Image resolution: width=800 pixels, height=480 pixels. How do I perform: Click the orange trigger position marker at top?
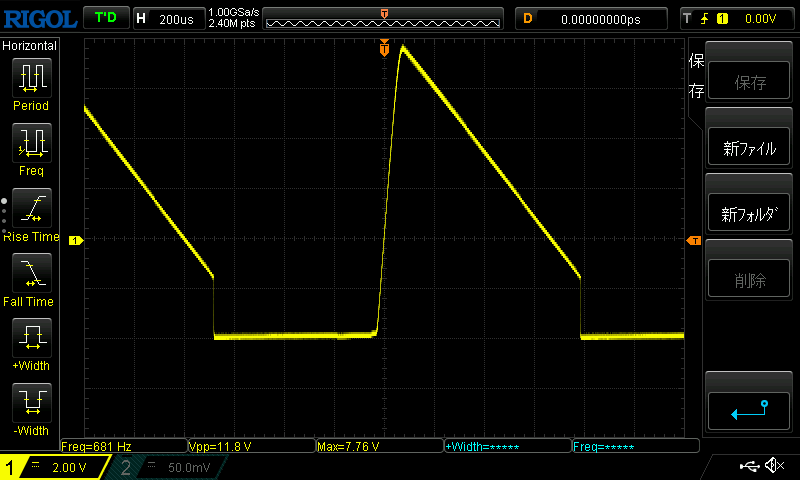tap(384, 48)
